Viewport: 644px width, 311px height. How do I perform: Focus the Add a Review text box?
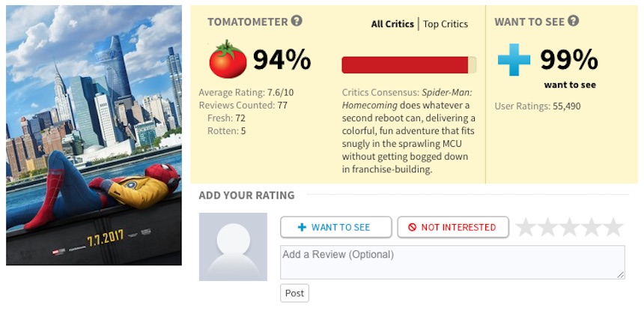click(x=452, y=262)
